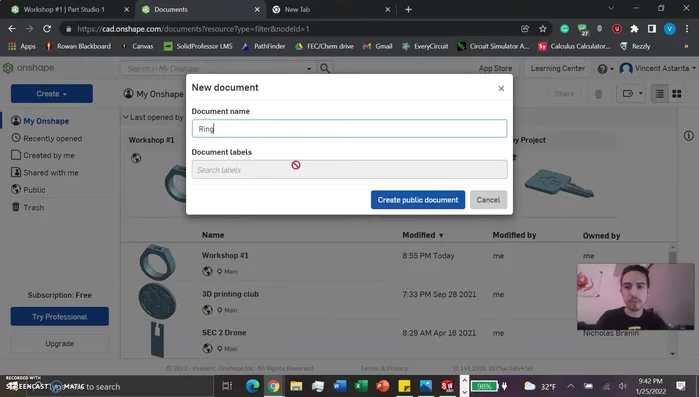Open 3D printing club document
This screenshot has height=397, width=699.
pyautogui.click(x=230, y=294)
